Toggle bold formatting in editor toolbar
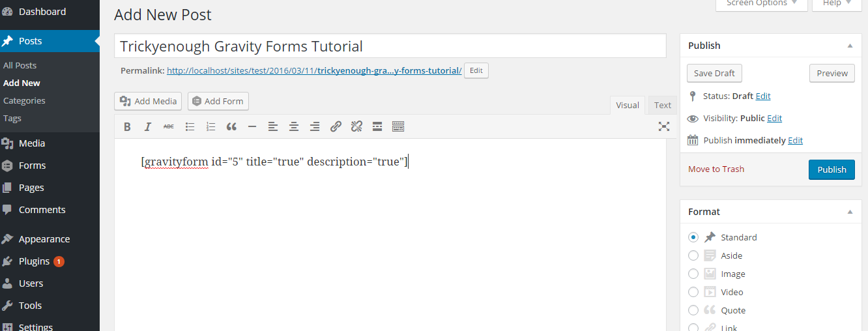The width and height of the screenshot is (868, 331). coord(127,126)
